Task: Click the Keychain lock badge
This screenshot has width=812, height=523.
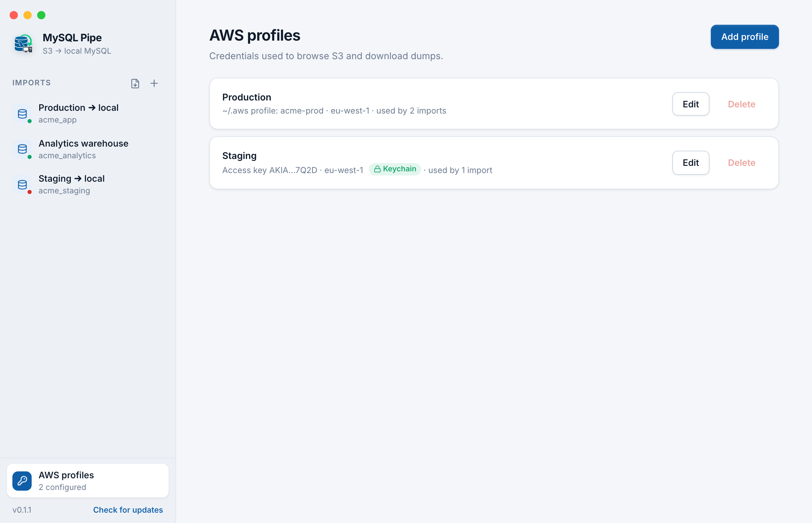Action: coord(395,169)
